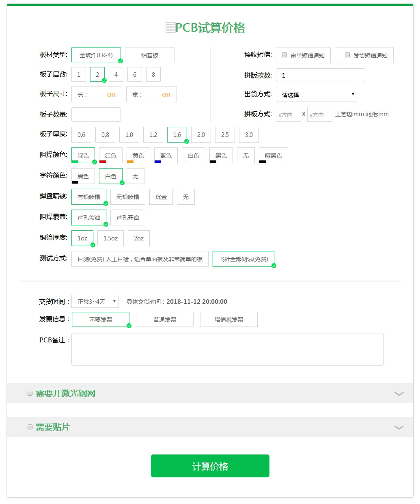Select 沉金 pad finish
The image size is (420, 504).
tap(161, 197)
